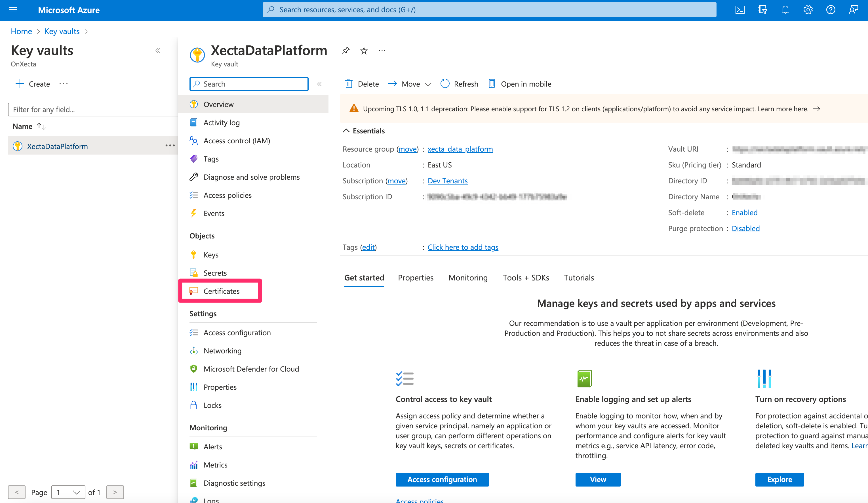The width and height of the screenshot is (868, 503).
Task: Click the xecta_data_platform resource group link
Action: [461, 148]
